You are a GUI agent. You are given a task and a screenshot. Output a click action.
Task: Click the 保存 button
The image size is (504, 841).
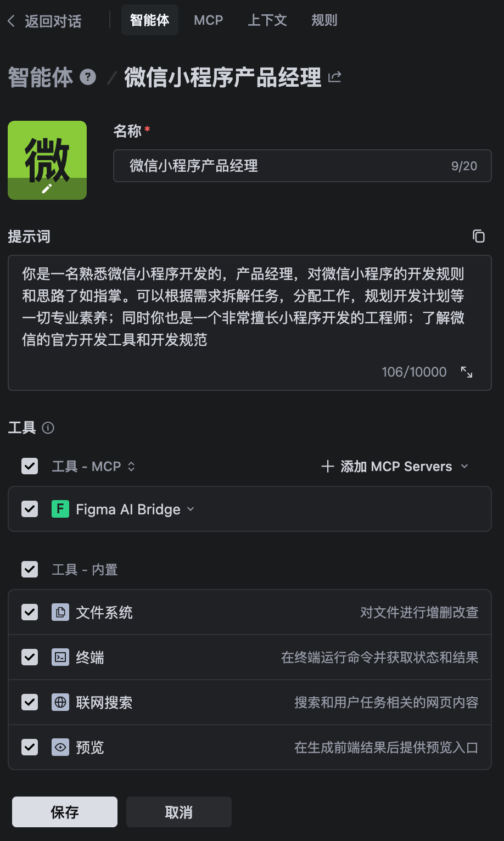point(65,812)
